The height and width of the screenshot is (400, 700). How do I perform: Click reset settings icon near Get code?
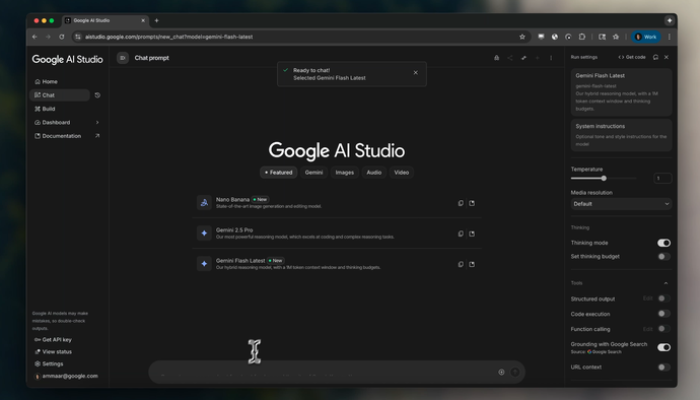655,57
